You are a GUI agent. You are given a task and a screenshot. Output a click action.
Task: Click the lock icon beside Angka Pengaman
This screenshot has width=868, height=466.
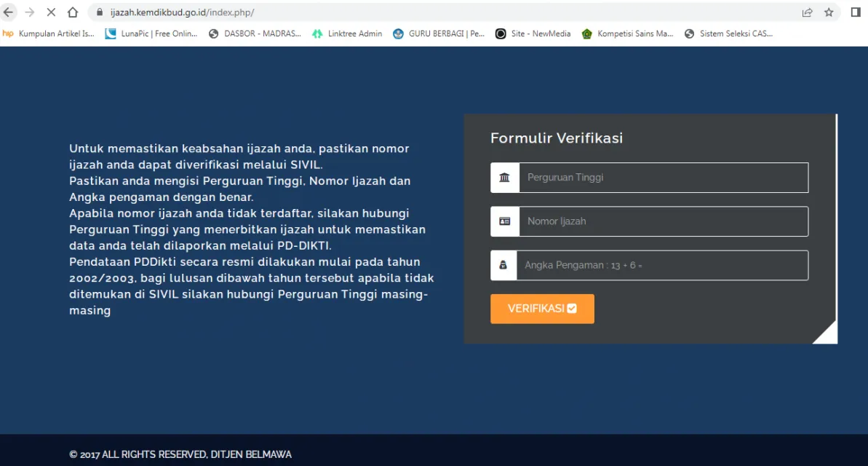tap(503, 266)
